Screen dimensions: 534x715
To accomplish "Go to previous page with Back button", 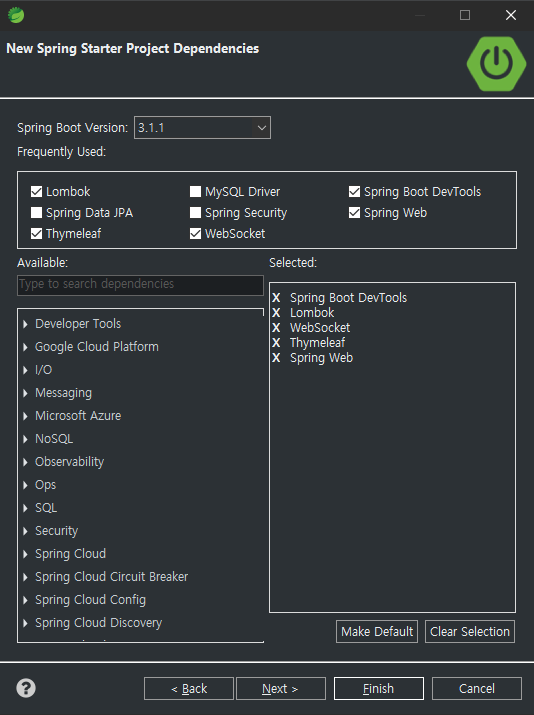I will 189,689.
